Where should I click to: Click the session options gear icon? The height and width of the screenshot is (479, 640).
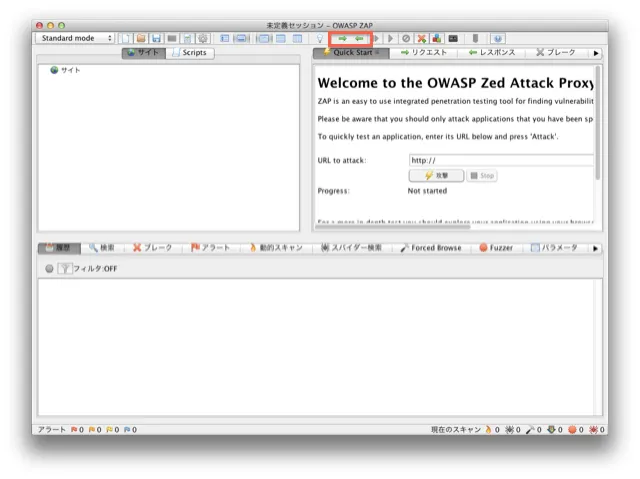(x=203, y=38)
